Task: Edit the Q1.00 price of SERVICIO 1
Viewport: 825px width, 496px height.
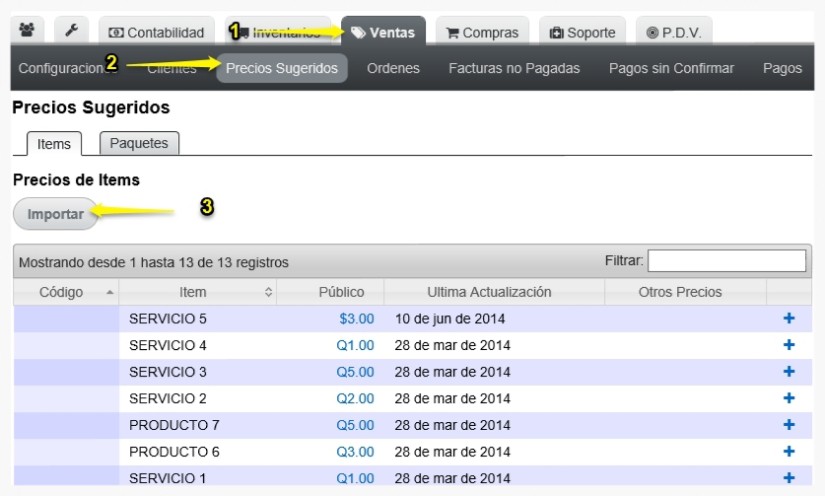Action: point(355,478)
